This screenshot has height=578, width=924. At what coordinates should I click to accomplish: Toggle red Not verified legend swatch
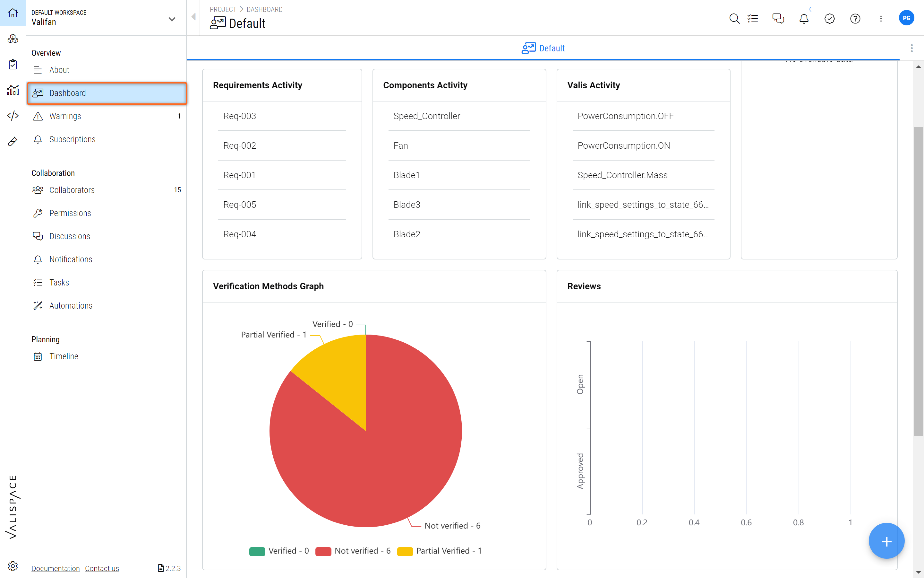(323, 551)
